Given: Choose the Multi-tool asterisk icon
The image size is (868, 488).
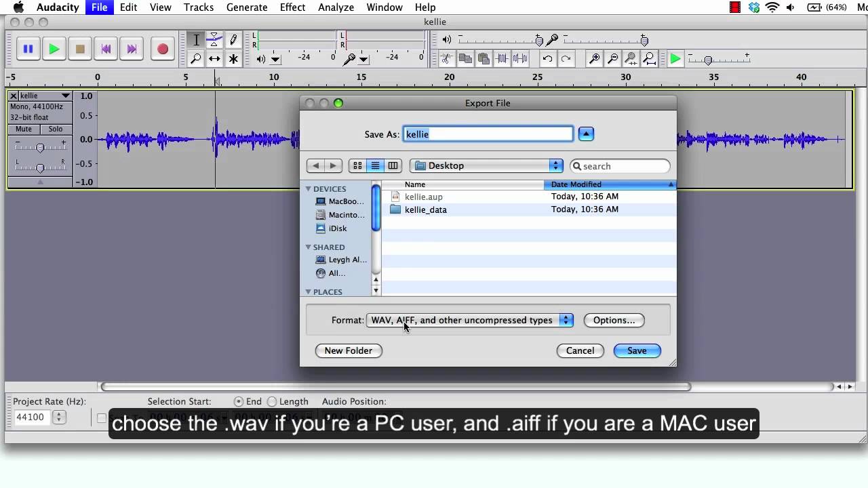Looking at the screenshot, I should (x=233, y=59).
